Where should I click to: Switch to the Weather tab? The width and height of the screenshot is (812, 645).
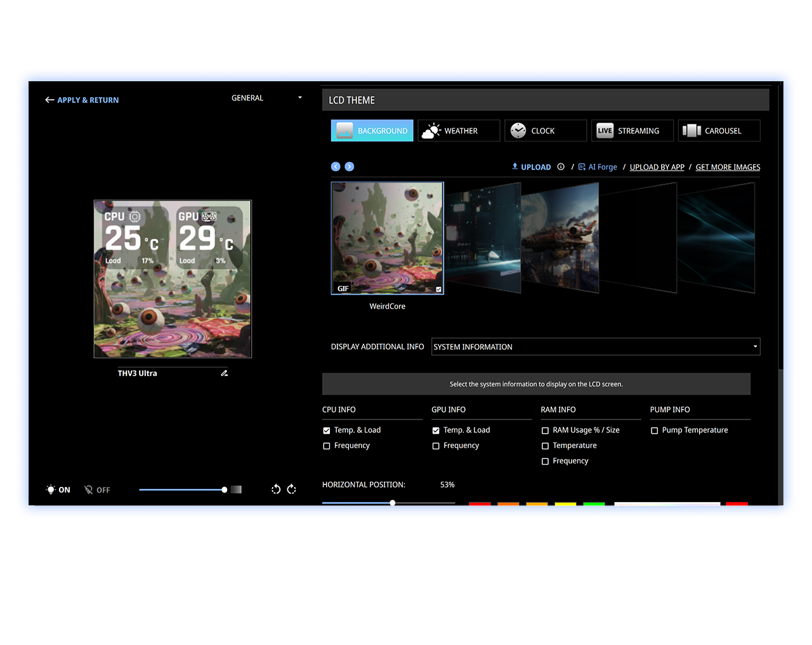(x=458, y=131)
